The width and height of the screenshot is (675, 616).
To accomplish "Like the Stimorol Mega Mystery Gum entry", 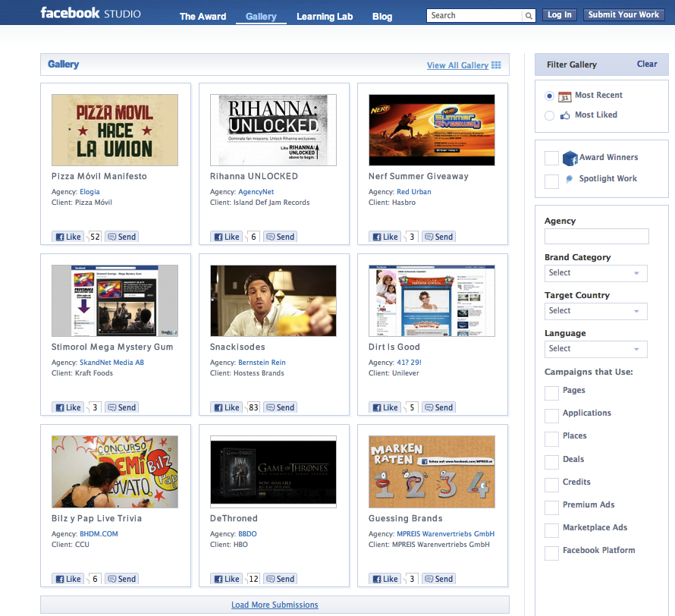I will pyautogui.click(x=68, y=407).
